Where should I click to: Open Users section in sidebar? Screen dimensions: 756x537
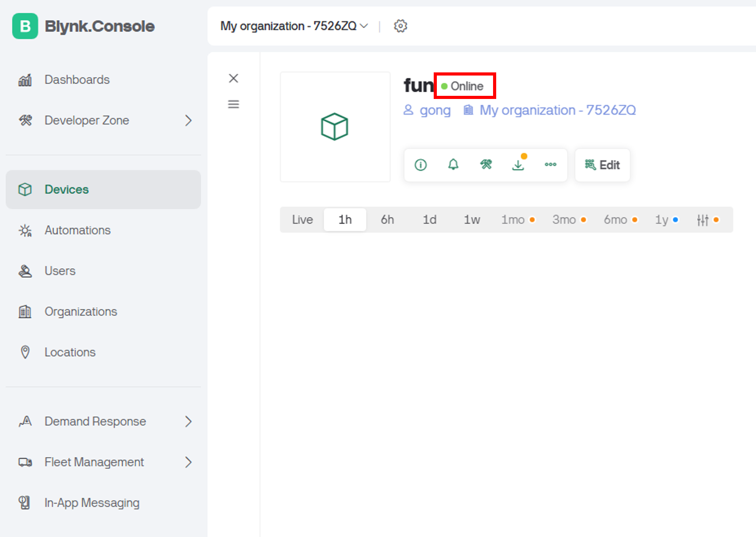click(x=104, y=271)
